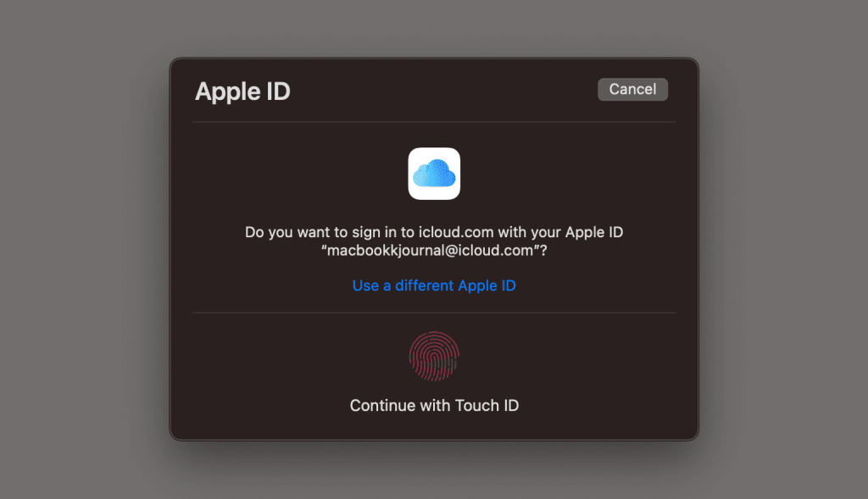Click the word different in the blue link
This screenshot has height=499, width=868.
pyautogui.click(x=424, y=286)
